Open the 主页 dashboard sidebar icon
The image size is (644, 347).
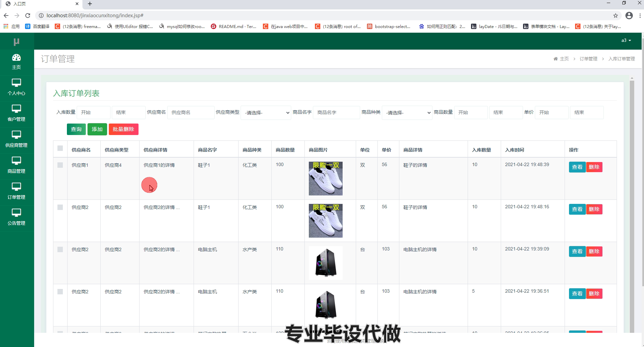[x=16, y=62]
